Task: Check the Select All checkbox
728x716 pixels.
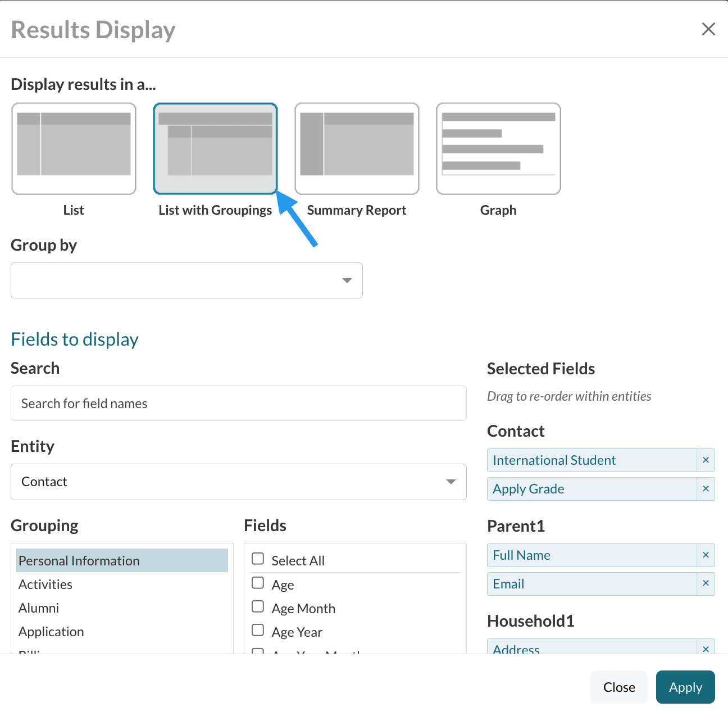Action: click(x=258, y=559)
